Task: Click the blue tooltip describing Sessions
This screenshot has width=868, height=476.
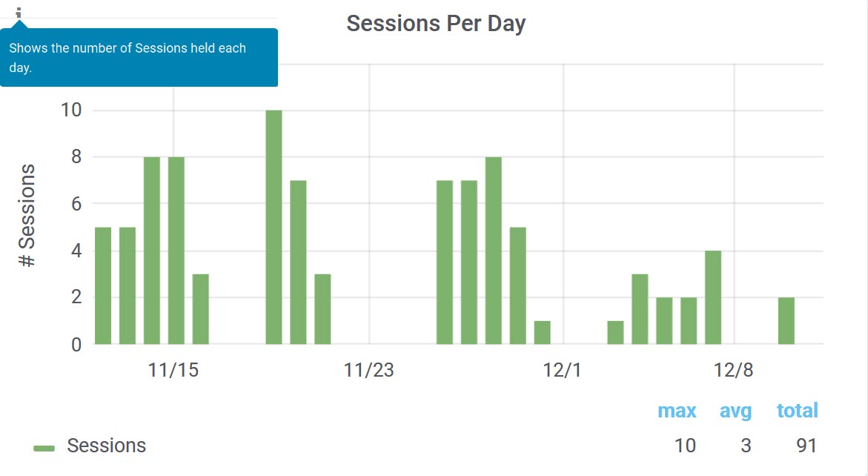Action: (x=139, y=57)
